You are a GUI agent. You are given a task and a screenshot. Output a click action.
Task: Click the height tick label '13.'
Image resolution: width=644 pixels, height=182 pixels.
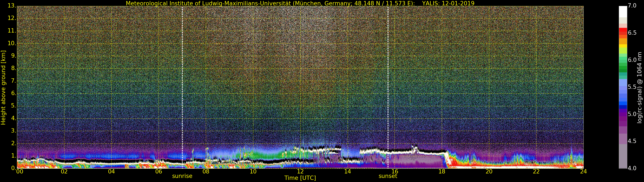[x=12, y=6]
